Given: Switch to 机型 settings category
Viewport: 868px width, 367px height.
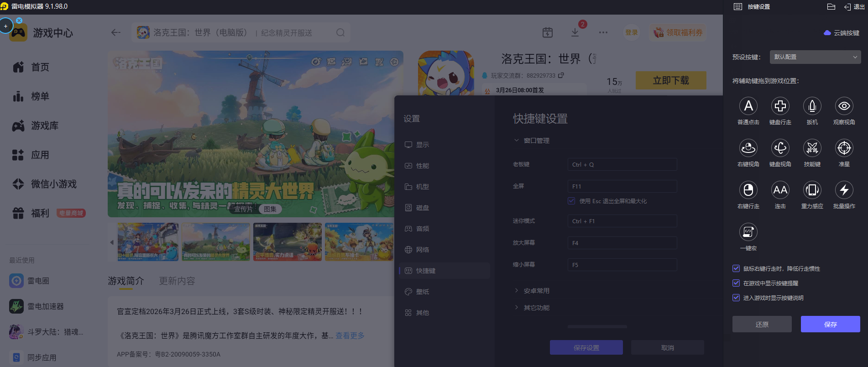Looking at the screenshot, I should tap(444, 187).
